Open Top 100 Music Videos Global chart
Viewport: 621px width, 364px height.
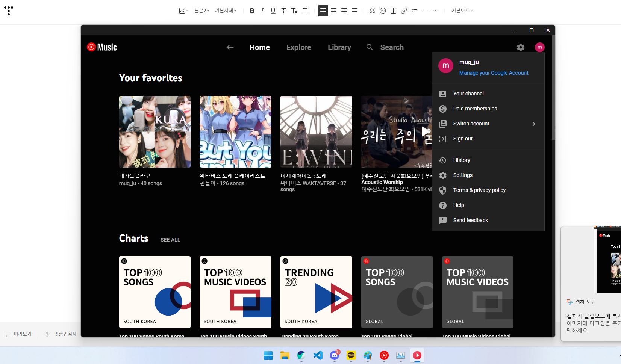[x=478, y=292]
